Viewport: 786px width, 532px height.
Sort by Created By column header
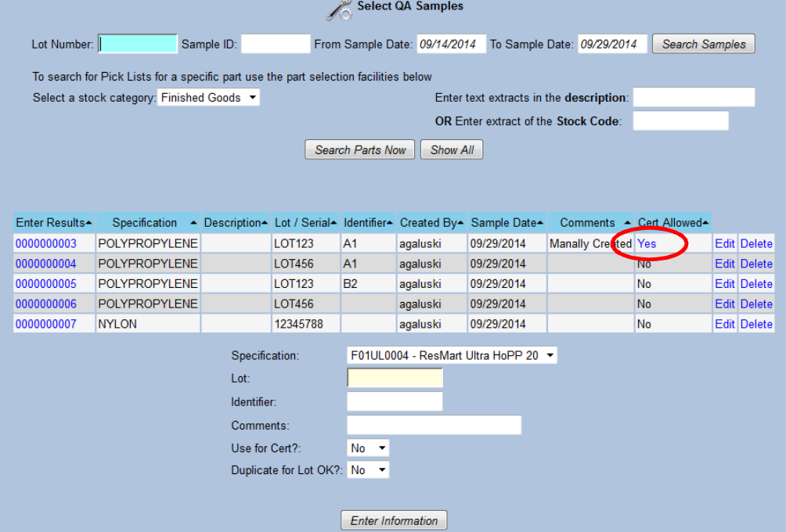(x=432, y=223)
